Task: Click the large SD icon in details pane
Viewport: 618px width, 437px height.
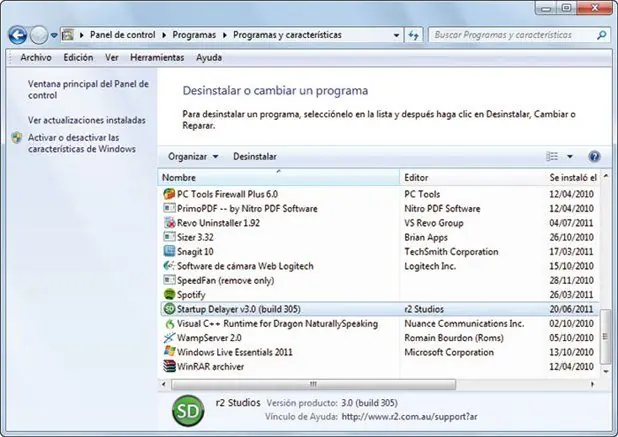Action: 188,411
